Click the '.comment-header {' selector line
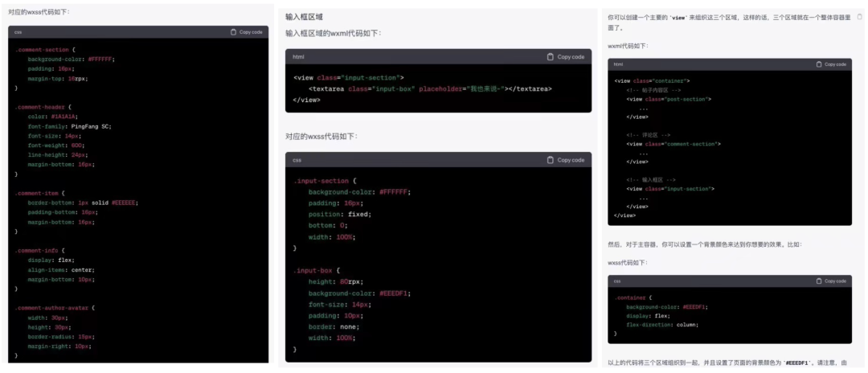Image resolution: width=868 pixels, height=373 pixels. point(43,107)
